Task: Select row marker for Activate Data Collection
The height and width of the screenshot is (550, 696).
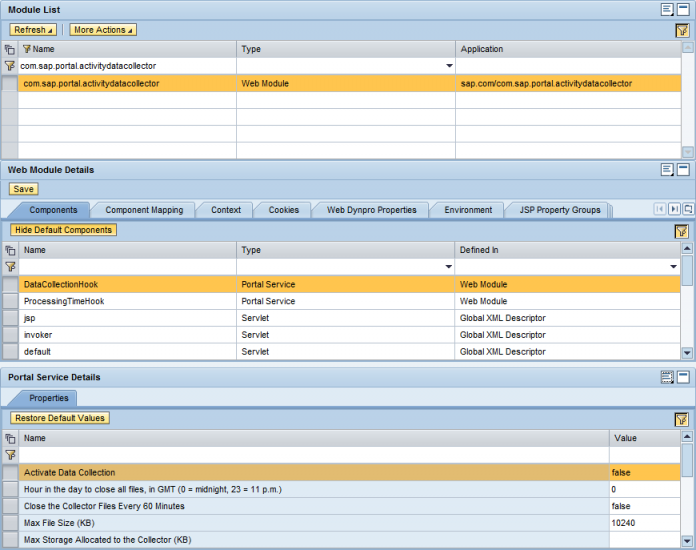Action: coord(10,472)
